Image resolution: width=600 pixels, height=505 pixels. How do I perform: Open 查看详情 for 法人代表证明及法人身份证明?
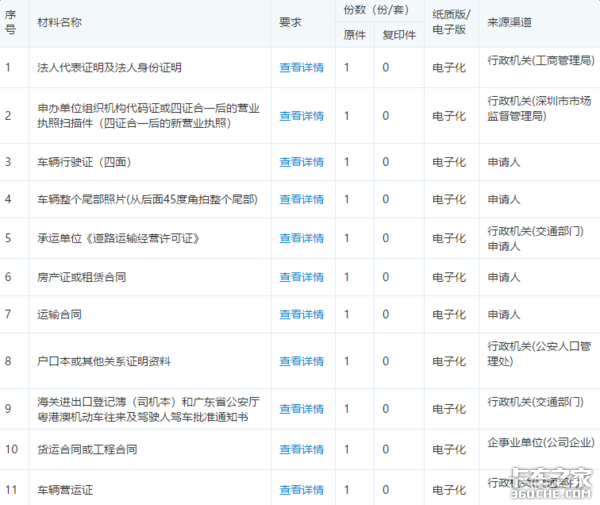302,68
